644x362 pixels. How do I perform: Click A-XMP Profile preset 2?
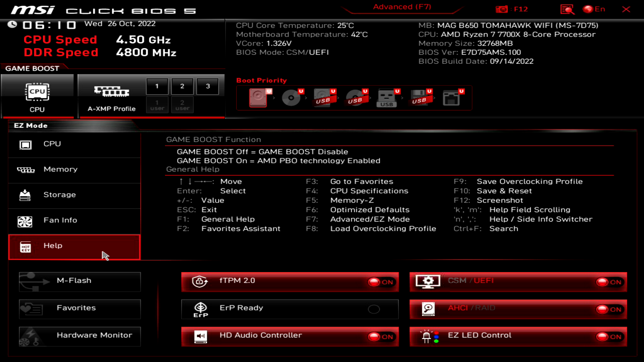(182, 86)
